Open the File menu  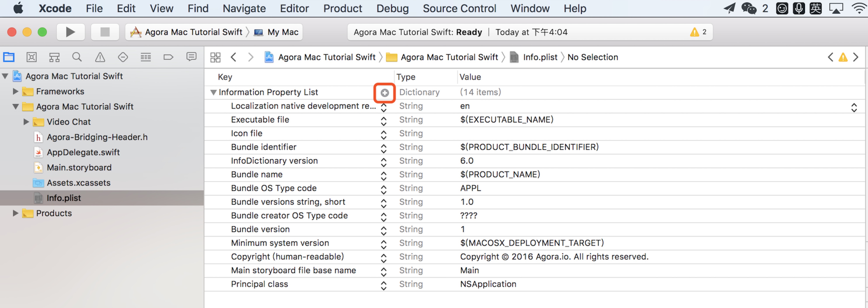tap(94, 8)
